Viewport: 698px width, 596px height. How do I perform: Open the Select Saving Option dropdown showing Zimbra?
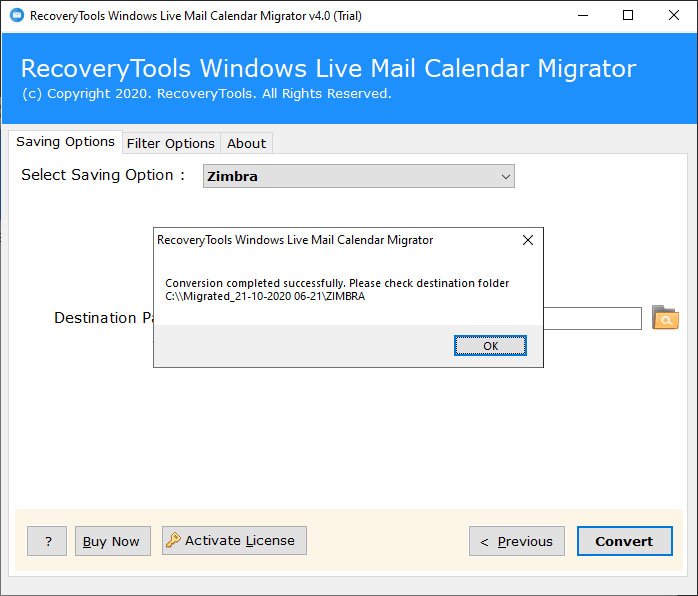pos(359,176)
